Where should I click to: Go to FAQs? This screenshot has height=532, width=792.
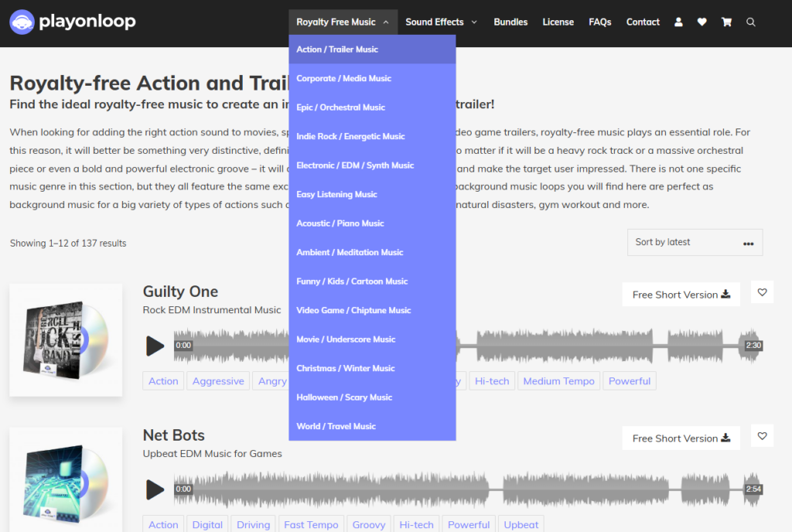[599, 22]
